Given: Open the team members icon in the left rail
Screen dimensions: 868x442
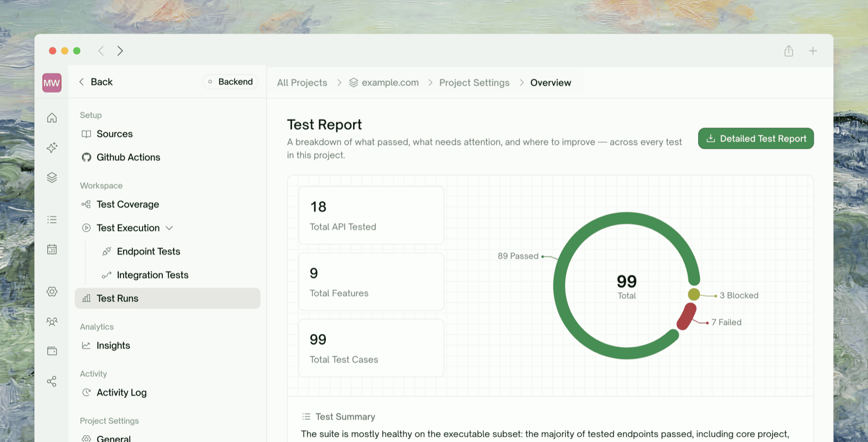Looking at the screenshot, I should click(52, 321).
